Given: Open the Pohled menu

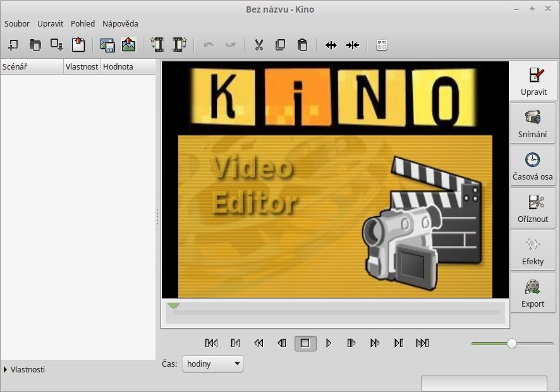Looking at the screenshot, I should [83, 24].
